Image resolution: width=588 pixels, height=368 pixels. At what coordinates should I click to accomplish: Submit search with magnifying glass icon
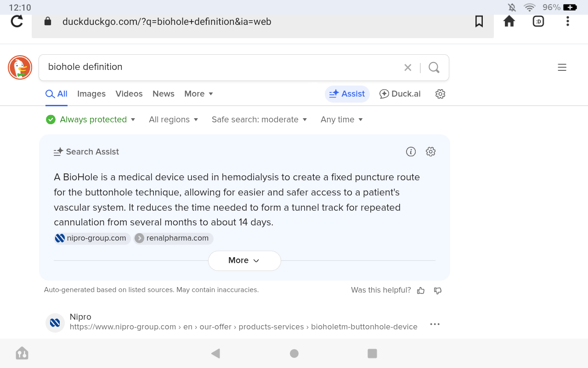coord(434,68)
